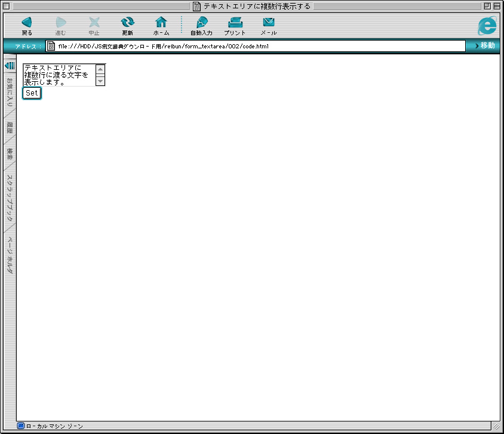Toggle the Explorer bar collapse arrow icon
Viewport: 504px width, 434px height.
tap(9, 65)
